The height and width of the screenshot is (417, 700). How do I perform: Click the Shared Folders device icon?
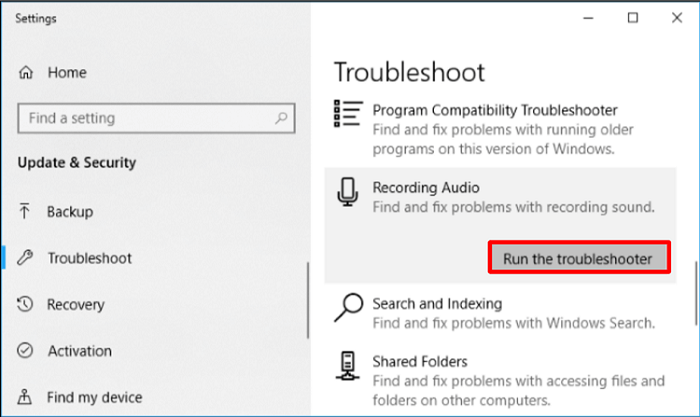[x=347, y=366]
